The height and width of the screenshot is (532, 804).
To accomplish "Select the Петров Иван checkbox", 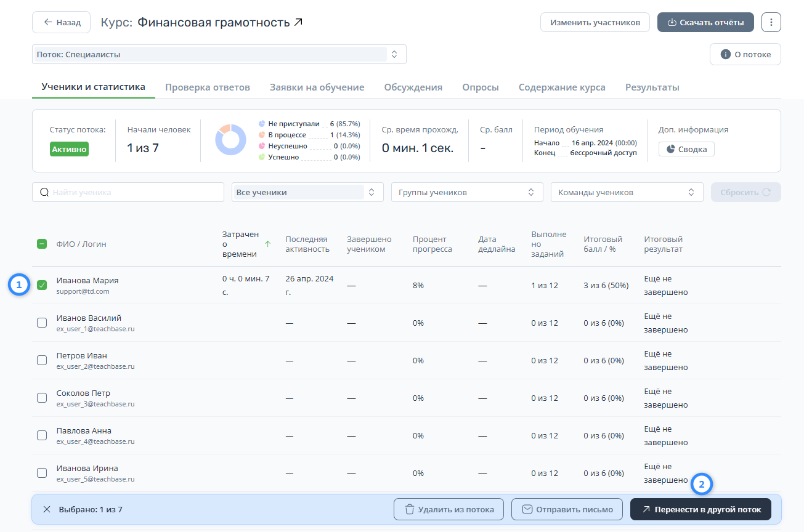I will (x=42, y=360).
